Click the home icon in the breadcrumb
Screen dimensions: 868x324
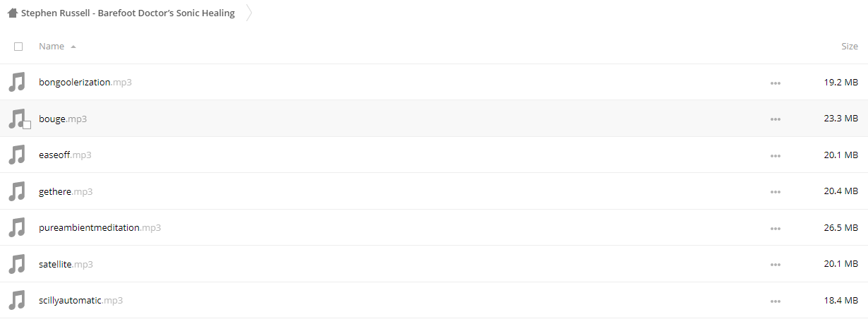tap(12, 13)
